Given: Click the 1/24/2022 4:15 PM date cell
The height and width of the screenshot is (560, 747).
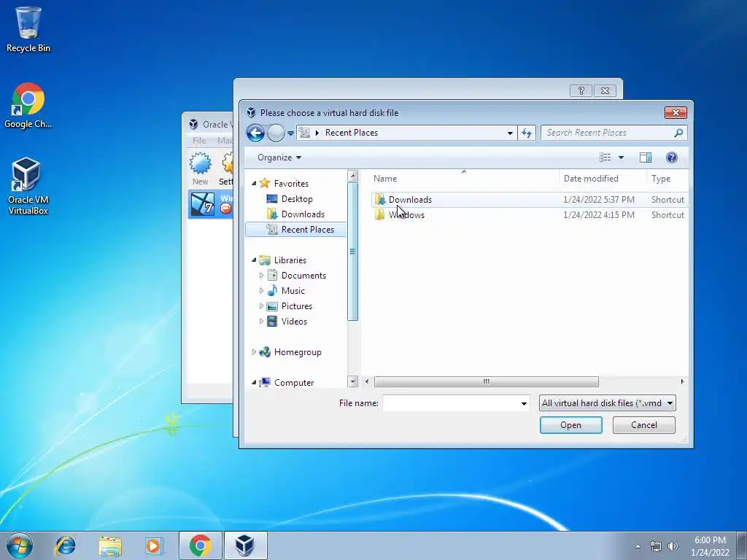Looking at the screenshot, I should (599, 215).
